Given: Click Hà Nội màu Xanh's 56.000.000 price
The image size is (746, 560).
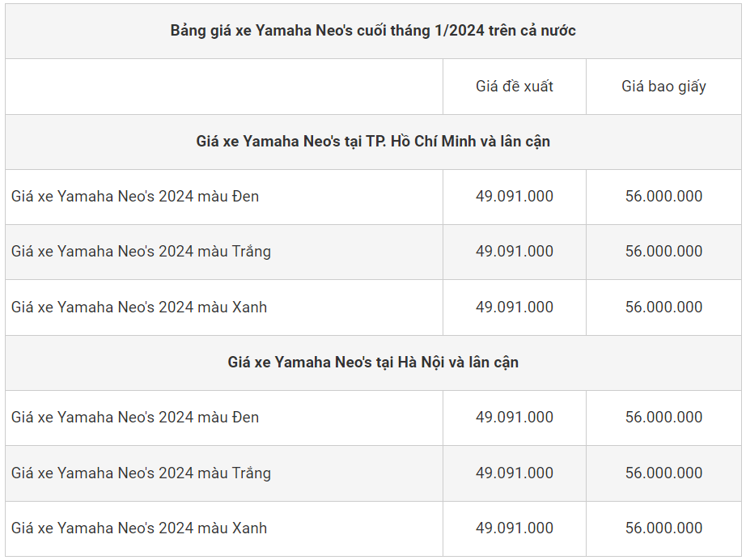Looking at the screenshot, I should (663, 528).
